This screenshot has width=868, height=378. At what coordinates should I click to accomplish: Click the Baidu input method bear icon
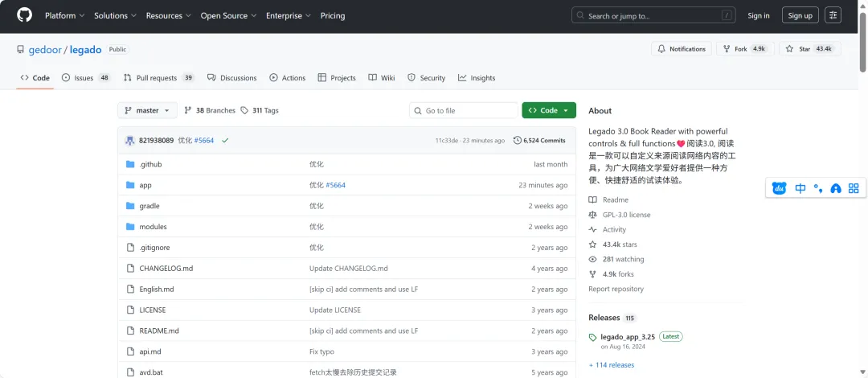[779, 188]
